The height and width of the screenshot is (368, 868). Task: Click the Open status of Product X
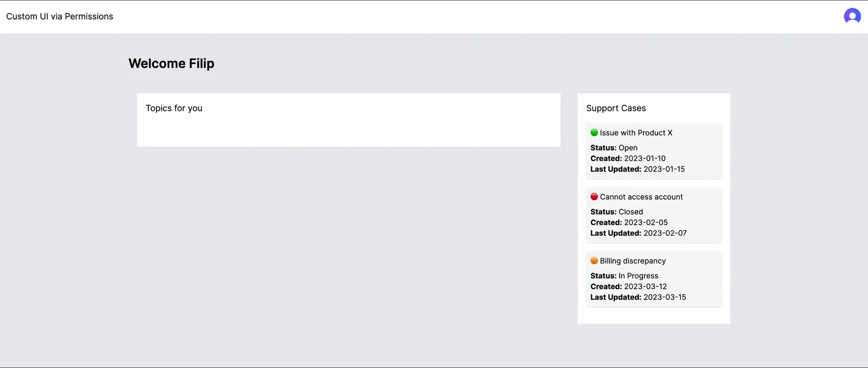[628, 148]
